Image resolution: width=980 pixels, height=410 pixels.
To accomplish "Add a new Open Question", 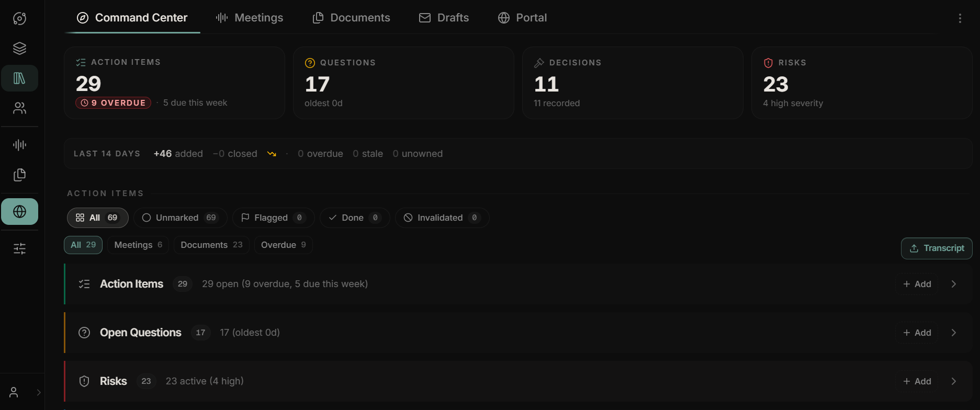I will [x=917, y=333].
